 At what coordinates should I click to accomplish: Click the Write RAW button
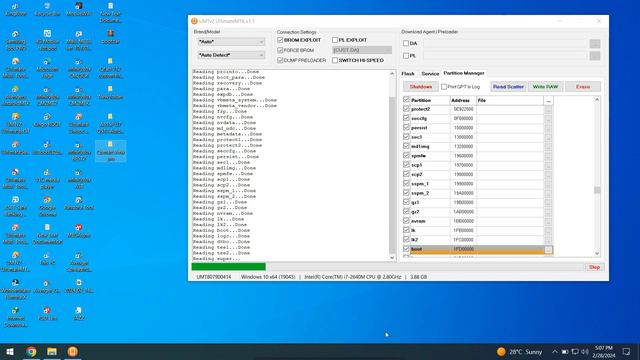pos(545,87)
